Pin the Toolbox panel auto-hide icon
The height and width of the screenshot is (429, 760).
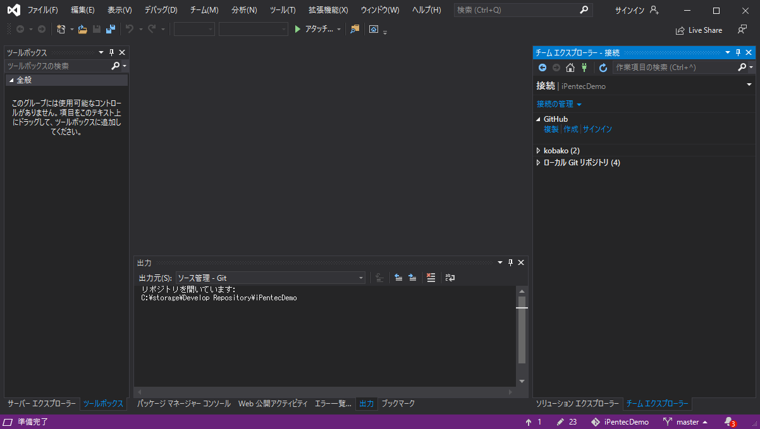(111, 52)
